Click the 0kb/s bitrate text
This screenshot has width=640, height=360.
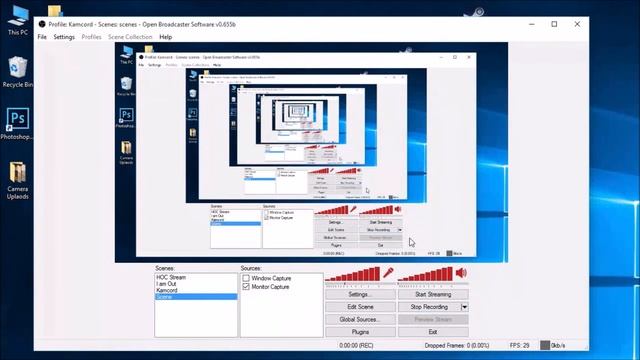point(558,345)
